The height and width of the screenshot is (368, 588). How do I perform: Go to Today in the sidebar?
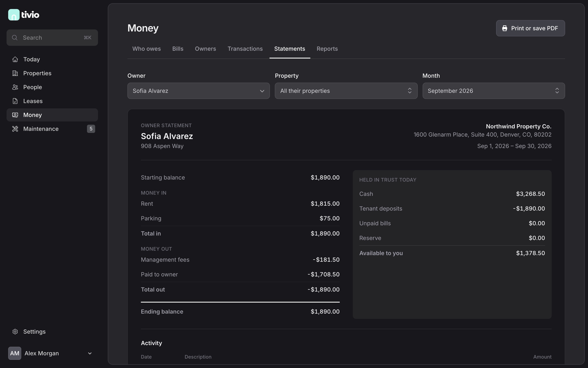[x=52, y=59]
